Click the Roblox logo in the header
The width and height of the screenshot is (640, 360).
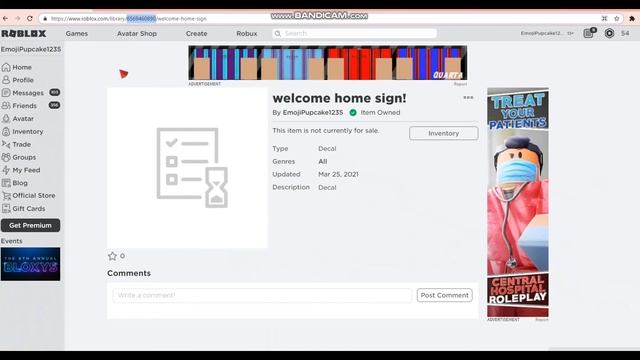(x=24, y=33)
